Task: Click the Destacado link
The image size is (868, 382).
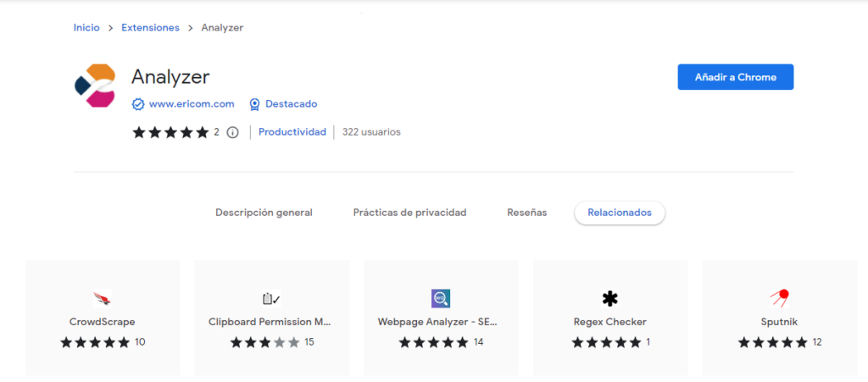Action: click(x=292, y=104)
